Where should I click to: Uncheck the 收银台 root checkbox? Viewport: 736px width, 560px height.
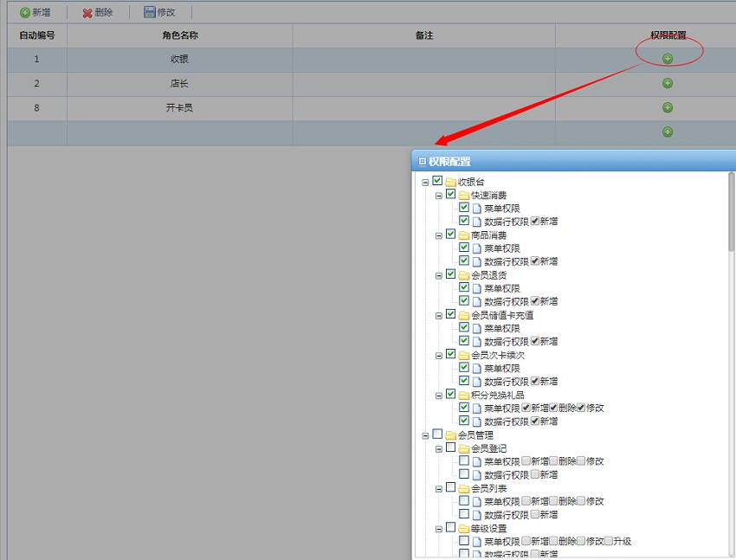[437, 181]
